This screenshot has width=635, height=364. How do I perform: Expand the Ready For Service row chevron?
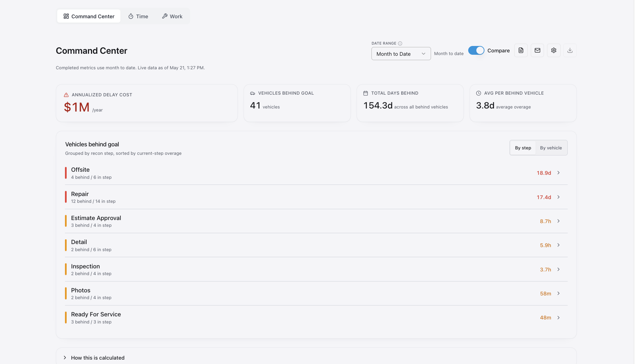559,318
